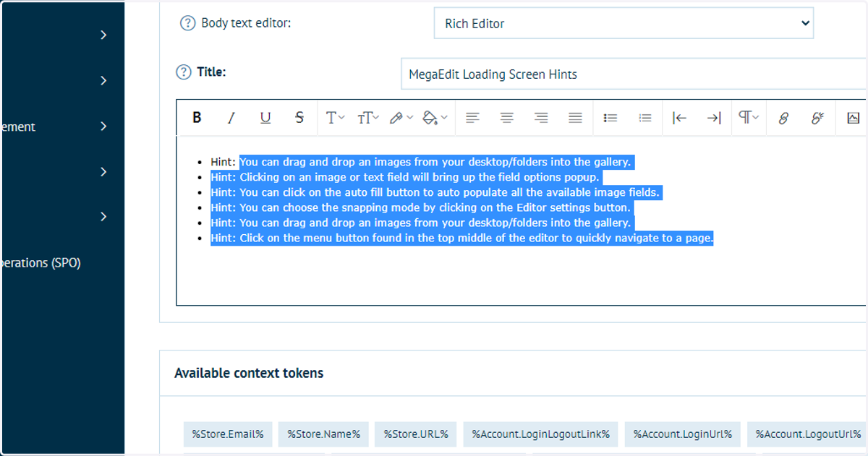Screen dimensions: 868x456
Task: Apply strikethrough formatting to the text
Action: [x=299, y=118]
